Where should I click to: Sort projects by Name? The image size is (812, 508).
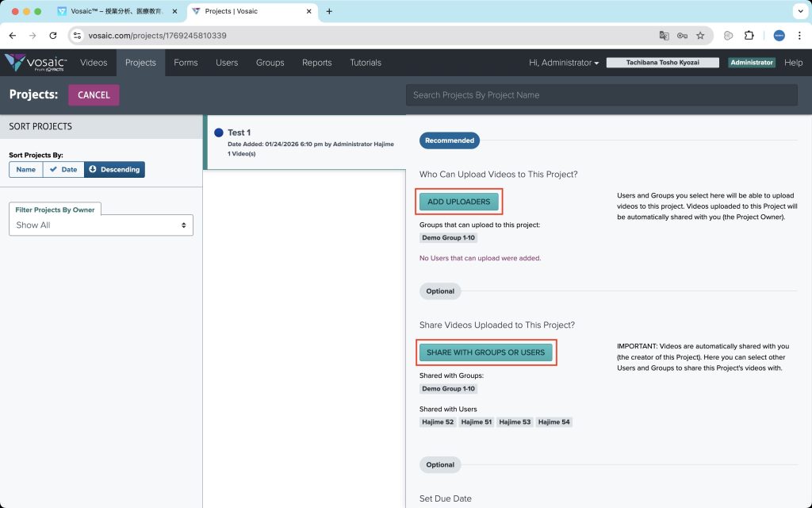[26, 169]
